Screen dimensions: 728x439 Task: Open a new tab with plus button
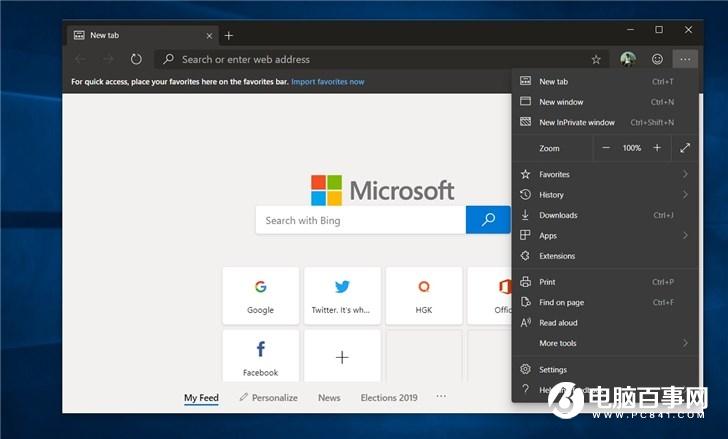228,36
